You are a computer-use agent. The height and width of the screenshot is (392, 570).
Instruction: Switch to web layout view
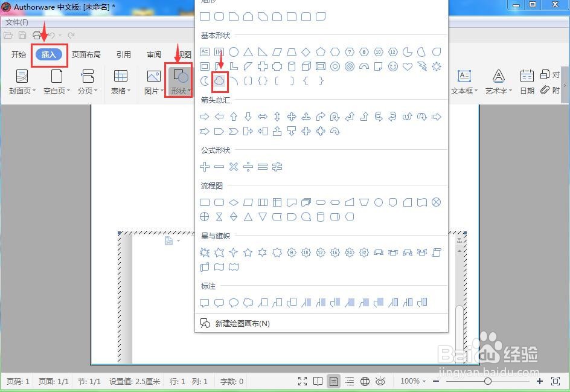pos(365,381)
